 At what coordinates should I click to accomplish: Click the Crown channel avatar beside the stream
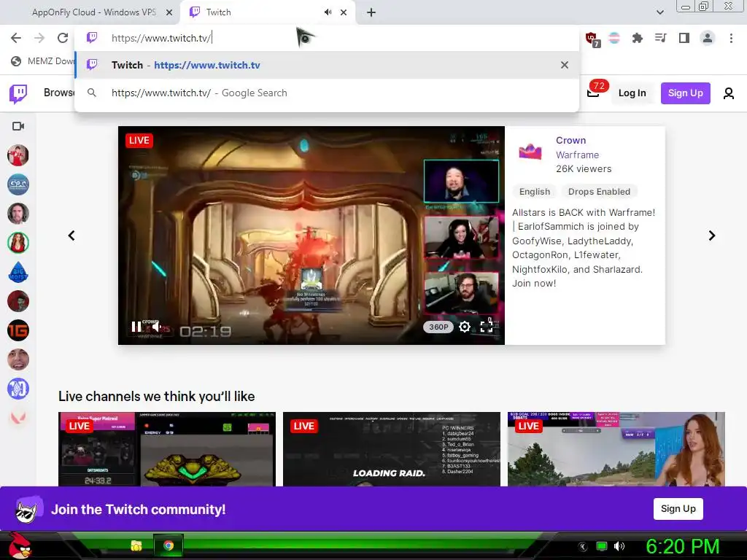tap(530, 152)
